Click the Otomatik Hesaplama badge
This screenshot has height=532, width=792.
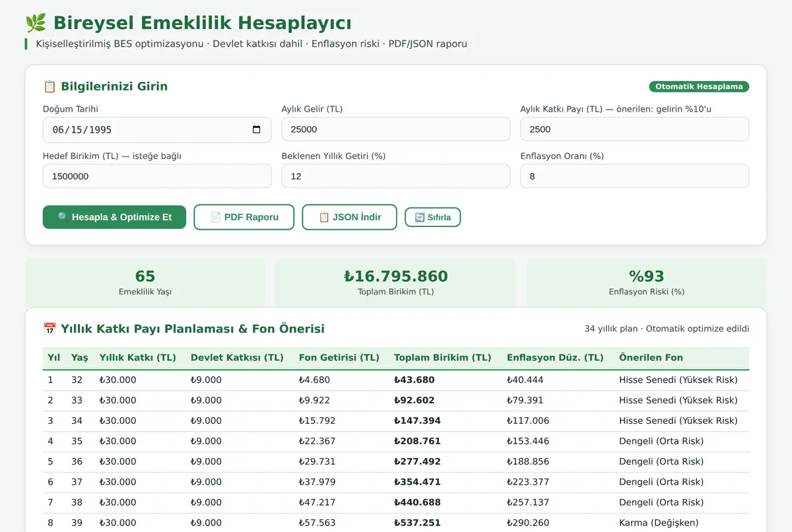pos(699,86)
